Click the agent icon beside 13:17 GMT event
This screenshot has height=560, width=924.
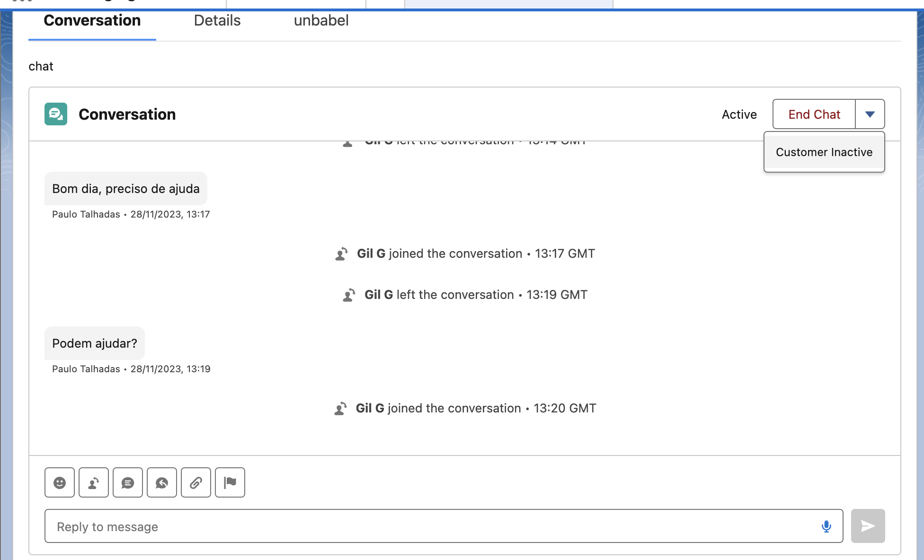click(x=341, y=254)
